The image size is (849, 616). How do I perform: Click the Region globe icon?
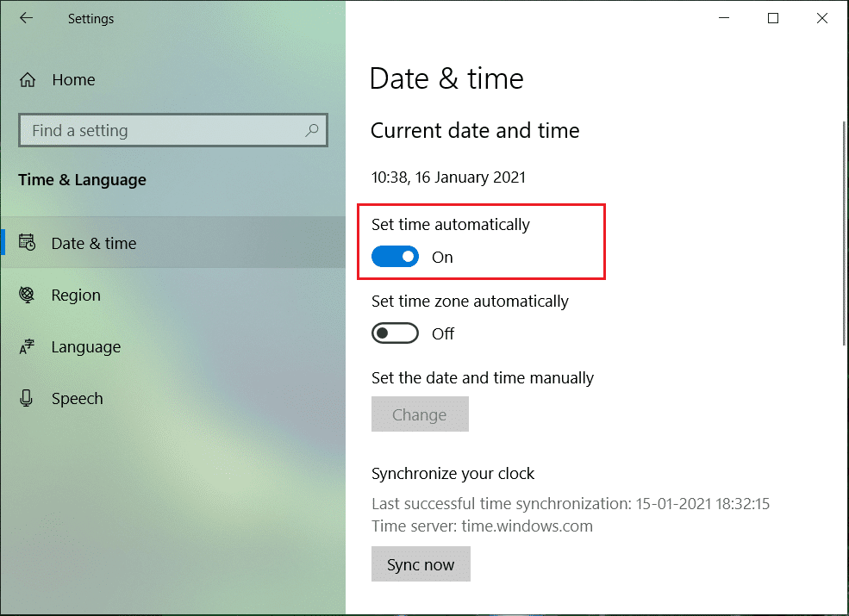(27, 296)
